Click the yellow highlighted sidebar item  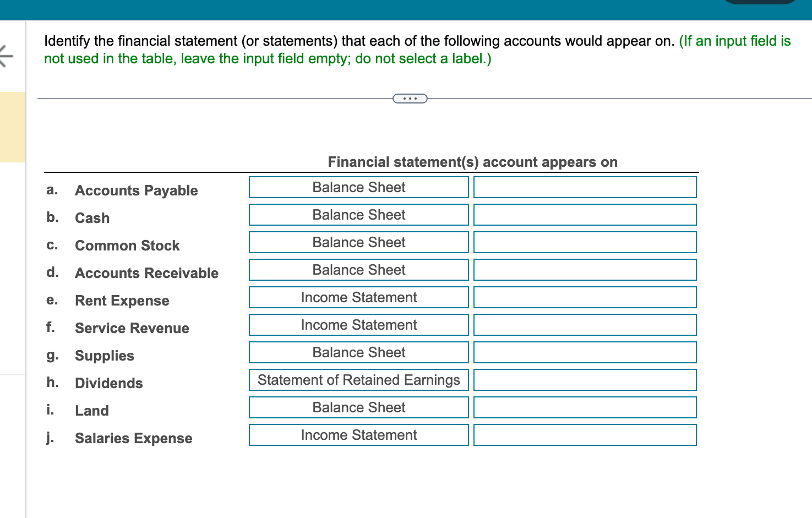point(12,127)
